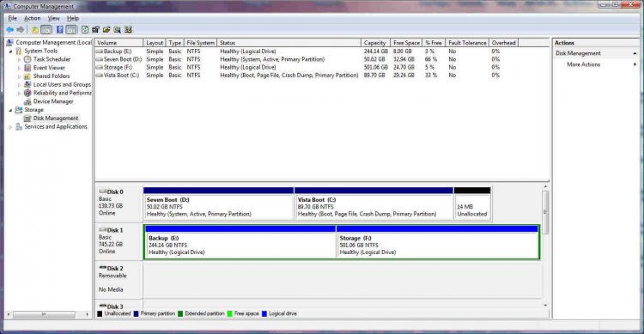The height and width of the screenshot is (334, 644).
Task: Open the View menu
Action: click(x=53, y=19)
